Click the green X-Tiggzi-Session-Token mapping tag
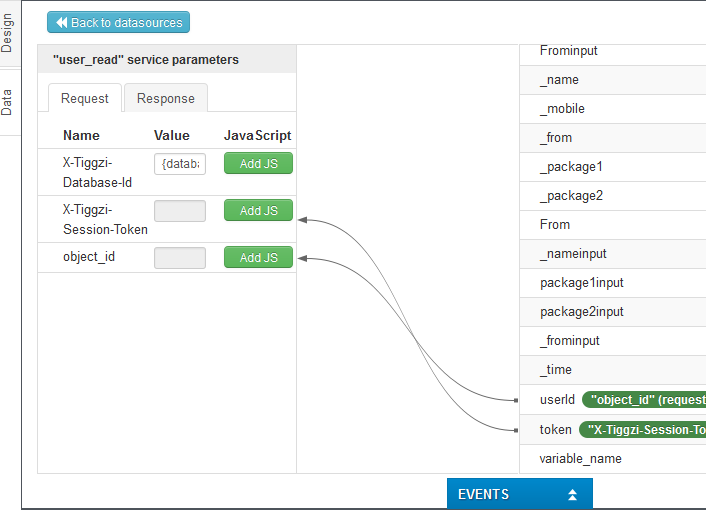Image resolution: width=706 pixels, height=515 pixels. point(643,430)
